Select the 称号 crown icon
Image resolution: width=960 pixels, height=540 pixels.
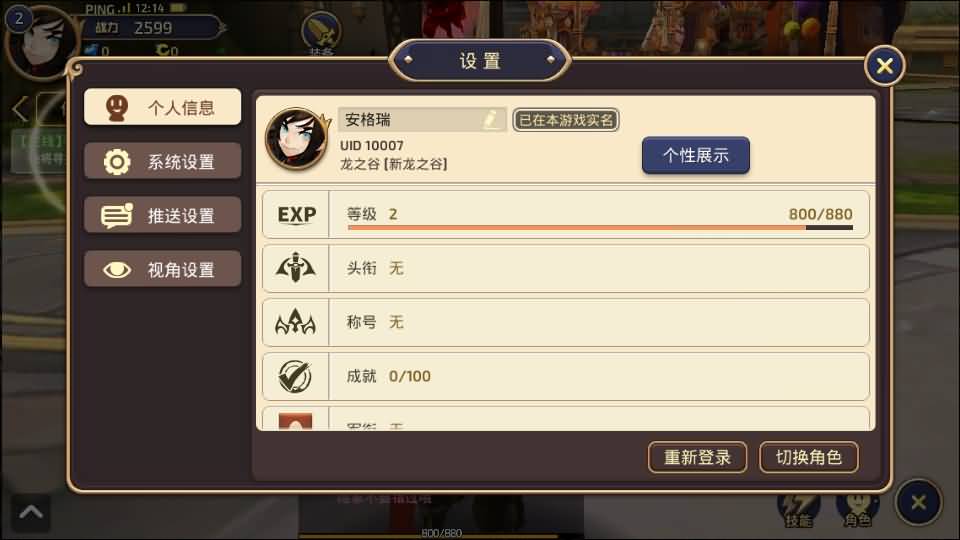(296, 321)
